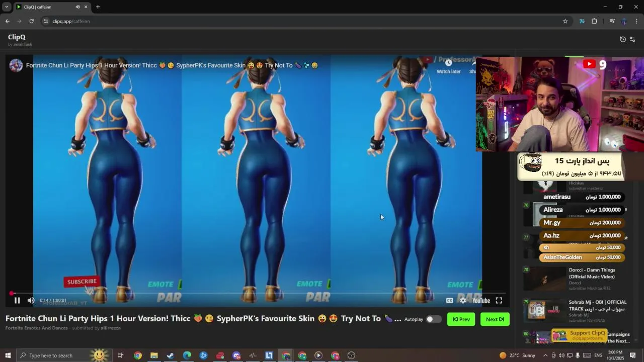This screenshot has width=644, height=362.
Task: Mute tab via tab audio icon
Action: point(77,7)
